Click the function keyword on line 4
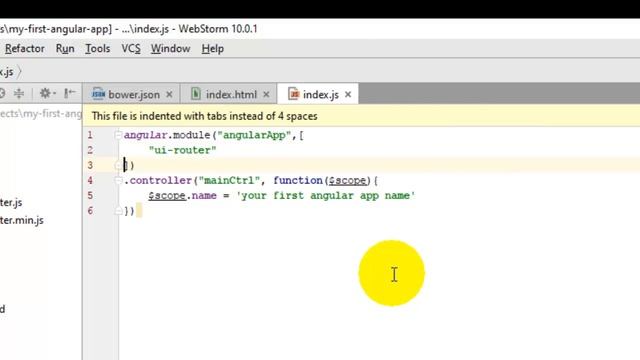 (x=298, y=180)
